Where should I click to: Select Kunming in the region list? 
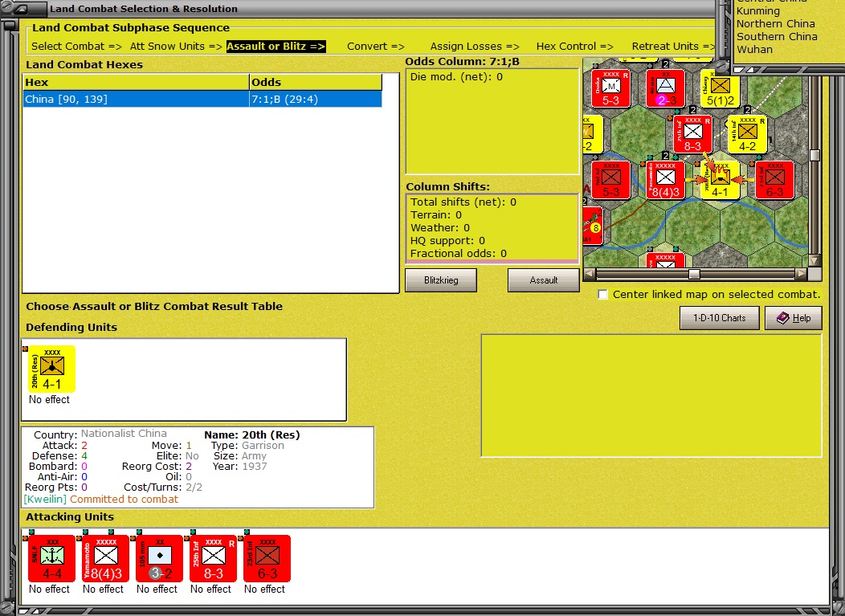[757, 10]
